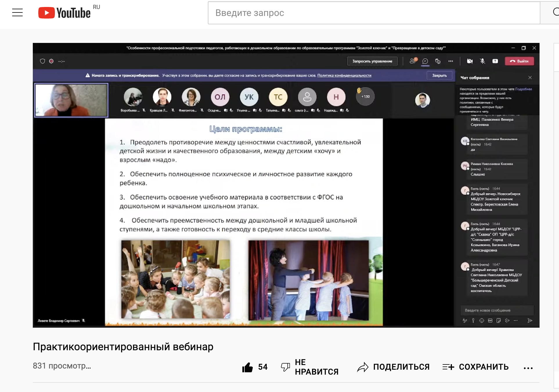
Task: Open the YouTube hamburger menu
Action: click(x=17, y=12)
